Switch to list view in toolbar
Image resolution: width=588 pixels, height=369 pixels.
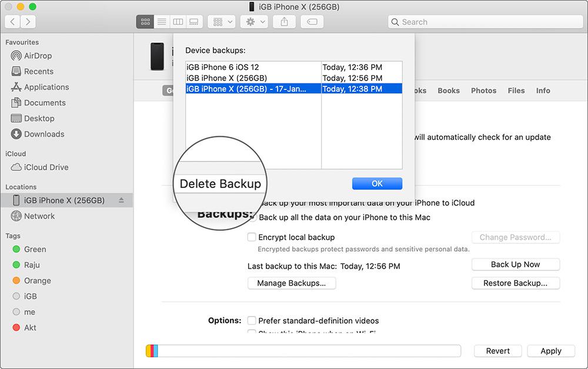(x=162, y=22)
